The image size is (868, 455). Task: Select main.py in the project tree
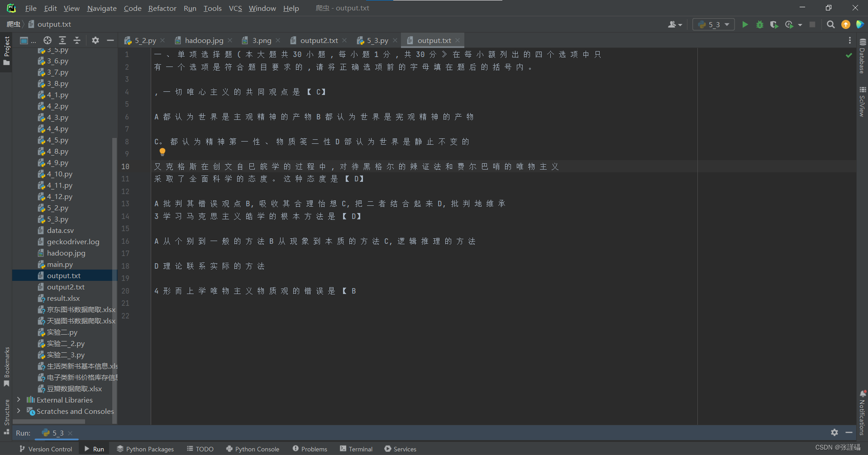pyautogui.click(x=60, y=264)
